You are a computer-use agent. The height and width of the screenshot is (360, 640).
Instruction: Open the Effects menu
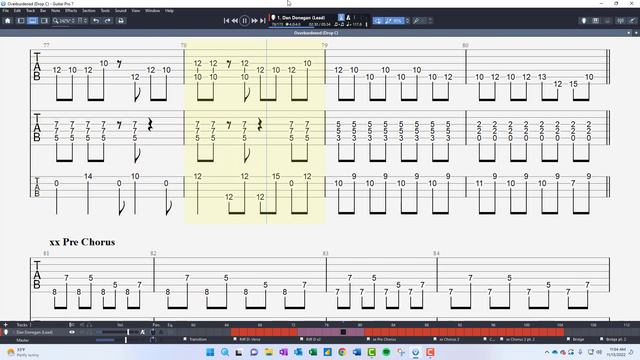[x=71, y=11]
